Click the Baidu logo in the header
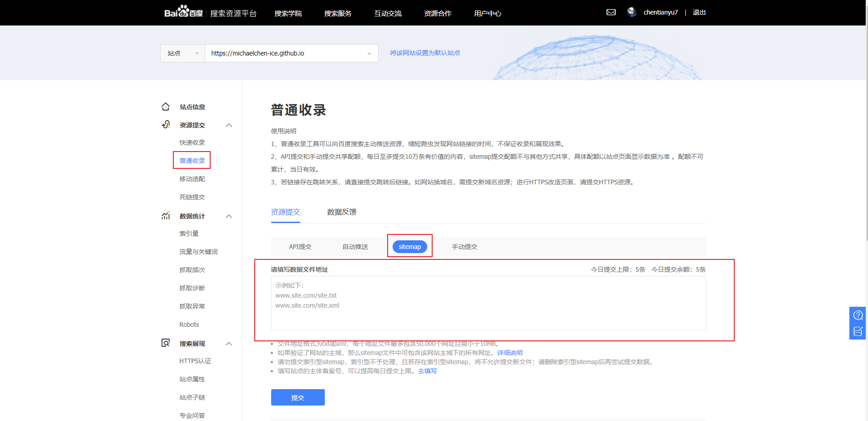This screenshot has width=868, height=421. pos(183,12)
